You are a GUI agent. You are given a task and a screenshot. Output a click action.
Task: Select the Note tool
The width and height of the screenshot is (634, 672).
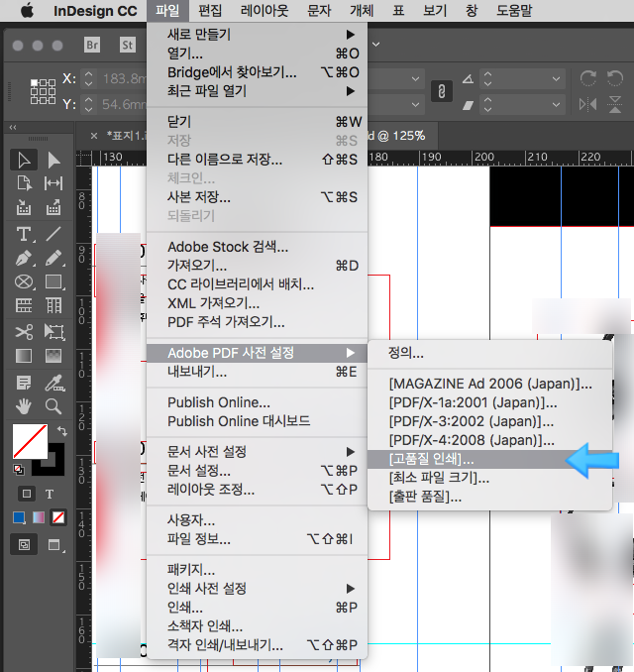(x=24, y=383)
